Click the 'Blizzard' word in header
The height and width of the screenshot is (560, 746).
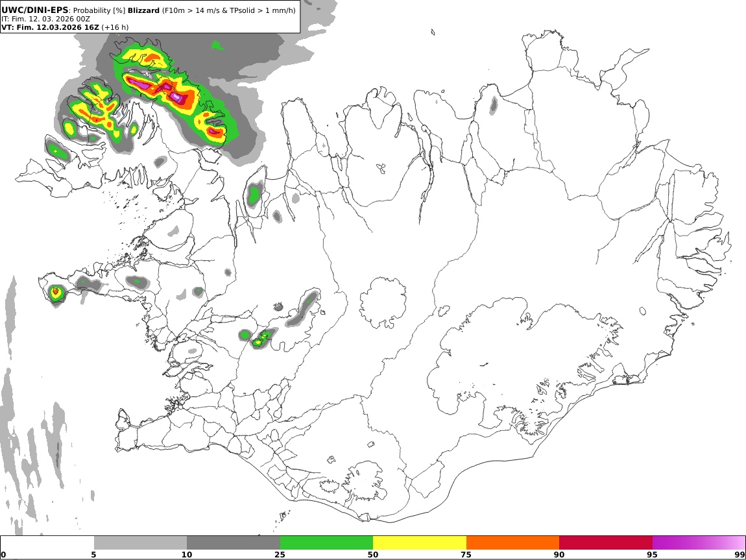[143, 10]
